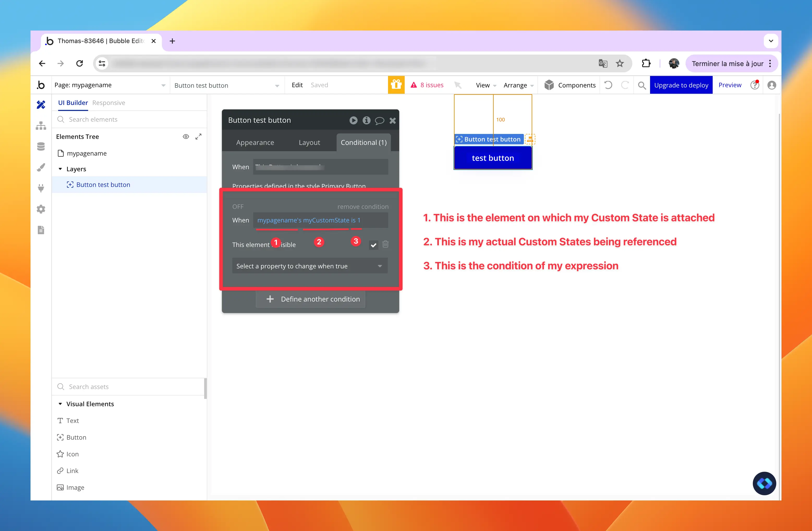Open the Styles tab paintbrush icon
This screenshot has height=531, width=812.
[41, 167]
